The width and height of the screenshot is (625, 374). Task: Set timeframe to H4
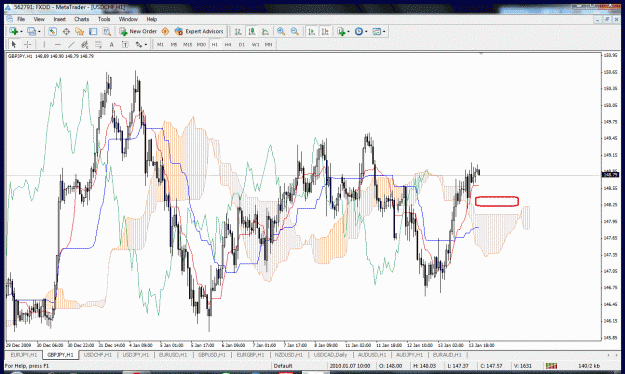pos(228,45)
